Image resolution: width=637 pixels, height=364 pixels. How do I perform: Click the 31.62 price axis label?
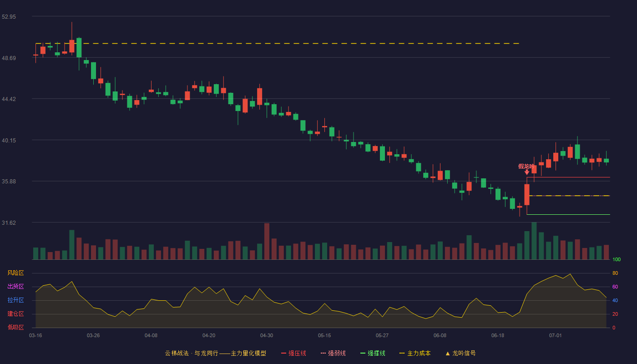[x=9, y=223]
